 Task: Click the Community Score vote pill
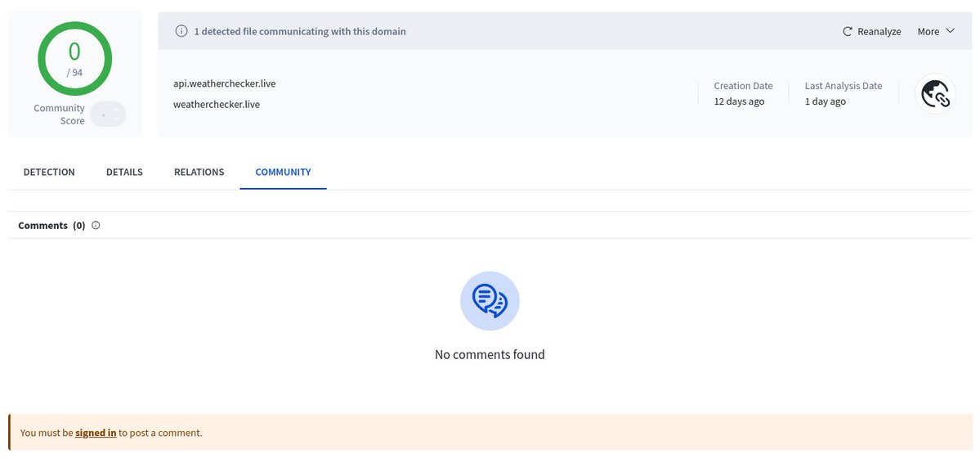[108, 115]
